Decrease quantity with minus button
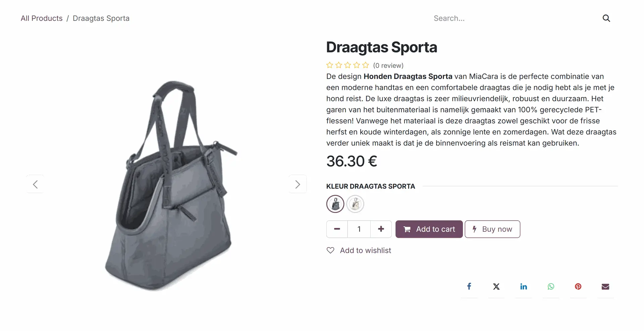The height and width of the screenshot is (331, 644). coord(337,229)
